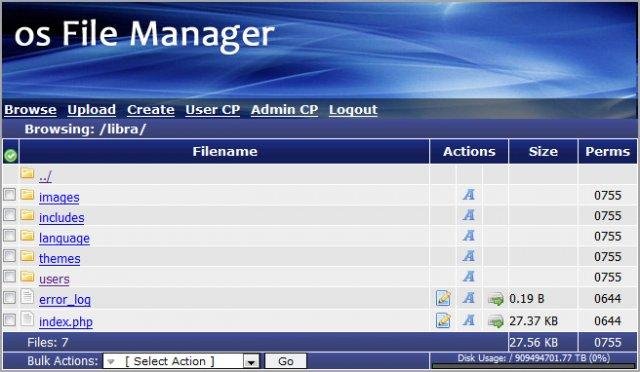Screen dimensions: 640x372
Task: Tick the checkbox for error_log file
Action: [x=9, y=298]
